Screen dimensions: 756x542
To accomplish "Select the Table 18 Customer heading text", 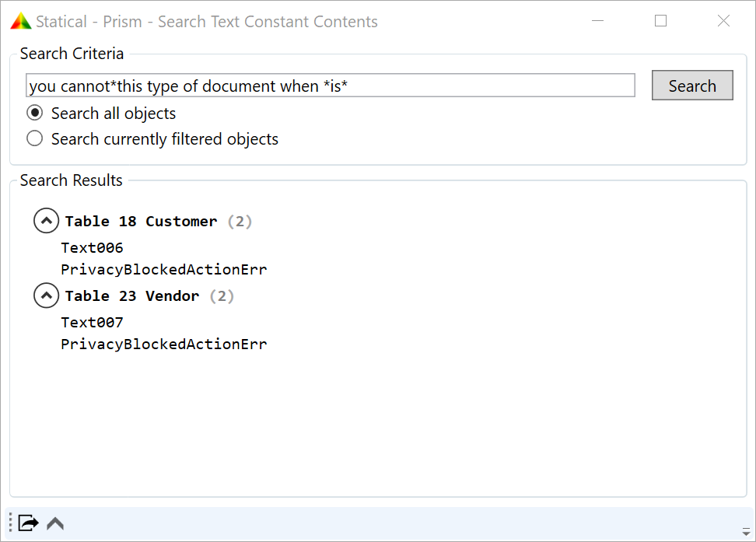I will click(x=142, y=222).
